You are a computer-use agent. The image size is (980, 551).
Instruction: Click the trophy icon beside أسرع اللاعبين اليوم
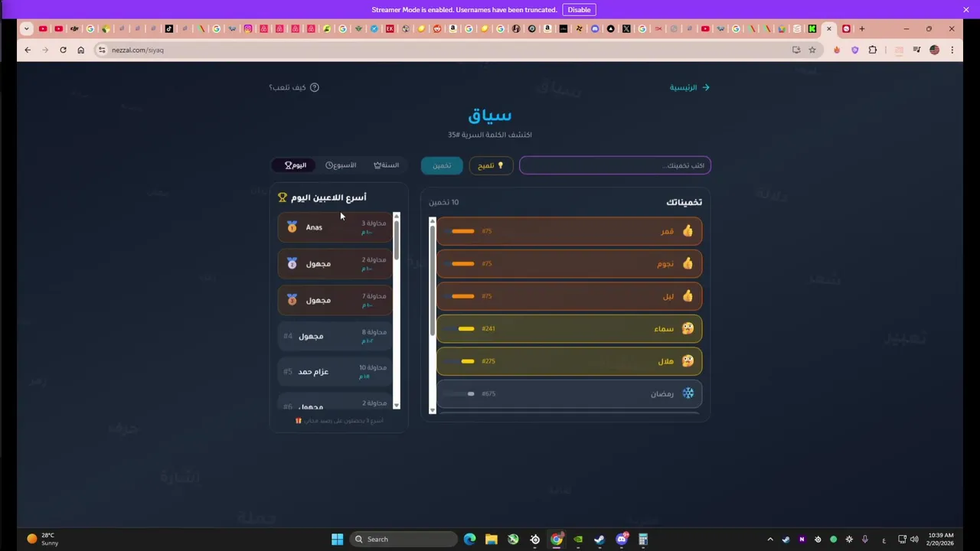tap(283, 197)
